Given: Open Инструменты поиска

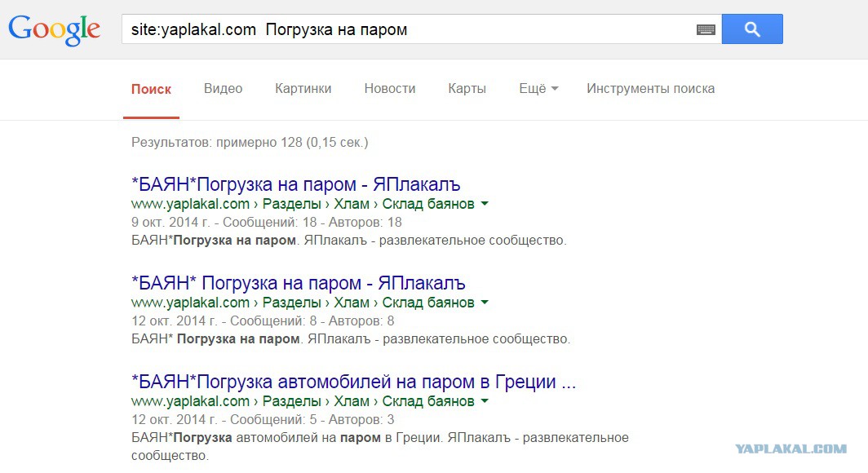Looking at the screenshot, I should 650,89.
